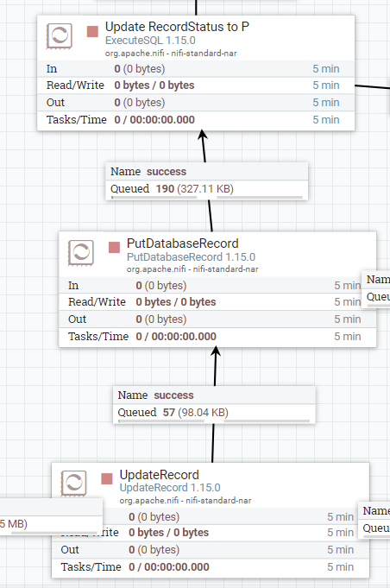
Task: Click the PutDatabaseRecord processor icon
Action: click(x=81, y=252)
